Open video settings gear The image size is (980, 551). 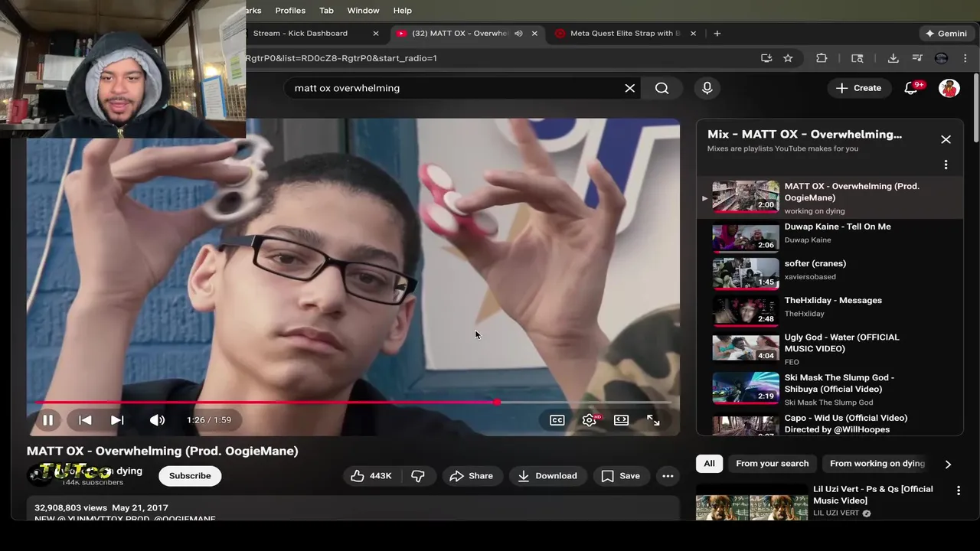coord(590,420)
